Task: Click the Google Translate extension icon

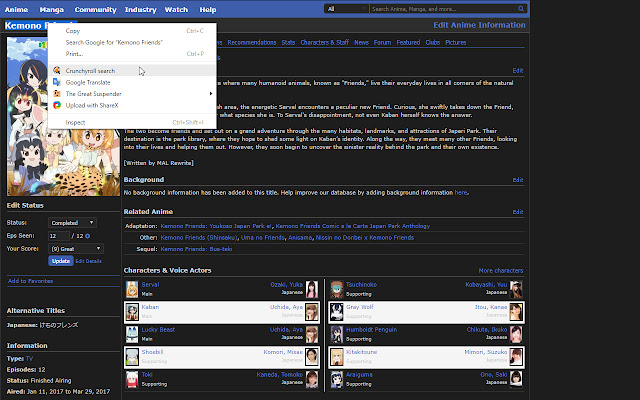Action: click(57, 82)
